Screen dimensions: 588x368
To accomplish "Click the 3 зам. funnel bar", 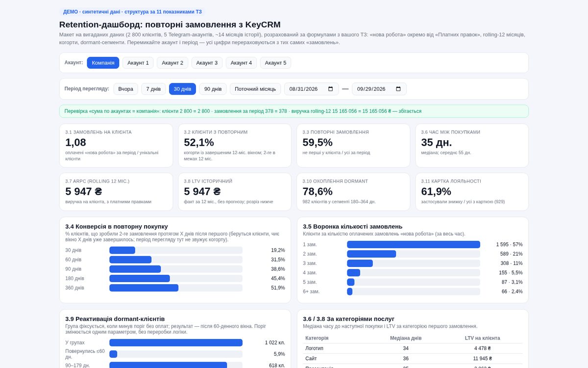I will tap(414, 263).
